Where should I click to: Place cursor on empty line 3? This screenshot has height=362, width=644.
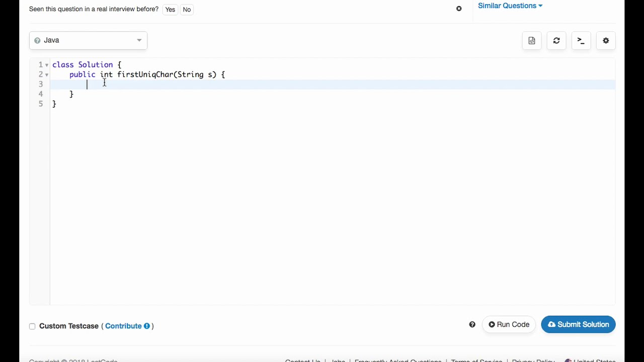(x=333, y=84)
